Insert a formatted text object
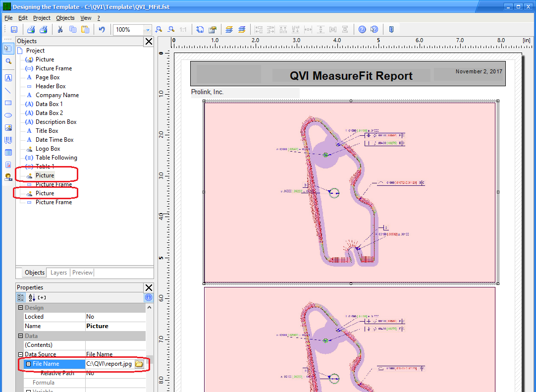Image resolution: width=536 pixels, height=392 pixels. (x=8, y=165)
